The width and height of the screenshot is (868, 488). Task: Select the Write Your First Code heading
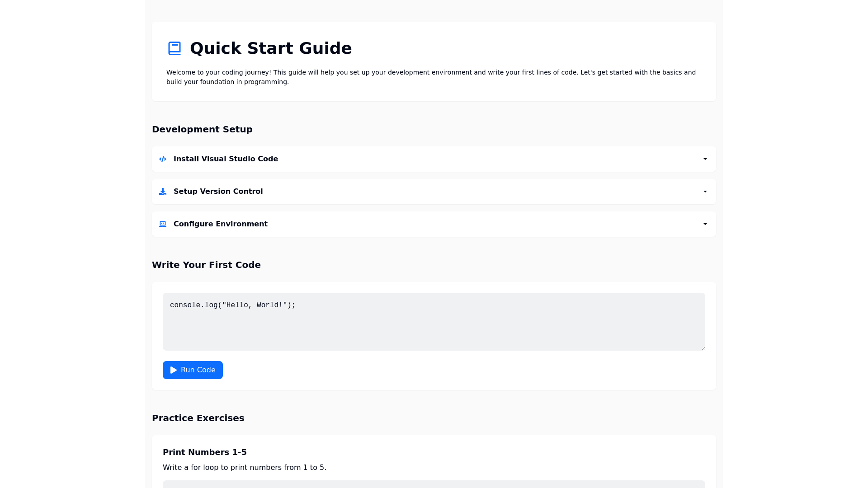point(206,265)
